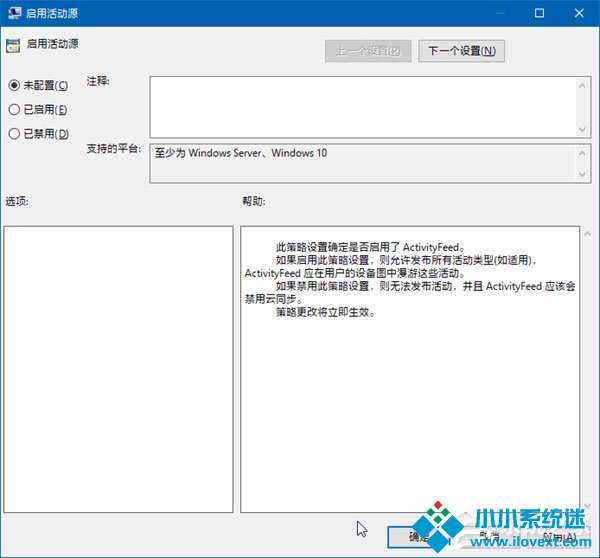
Task: Click up arrow of supported platform scrollbar
Action: tap(582, 153)
